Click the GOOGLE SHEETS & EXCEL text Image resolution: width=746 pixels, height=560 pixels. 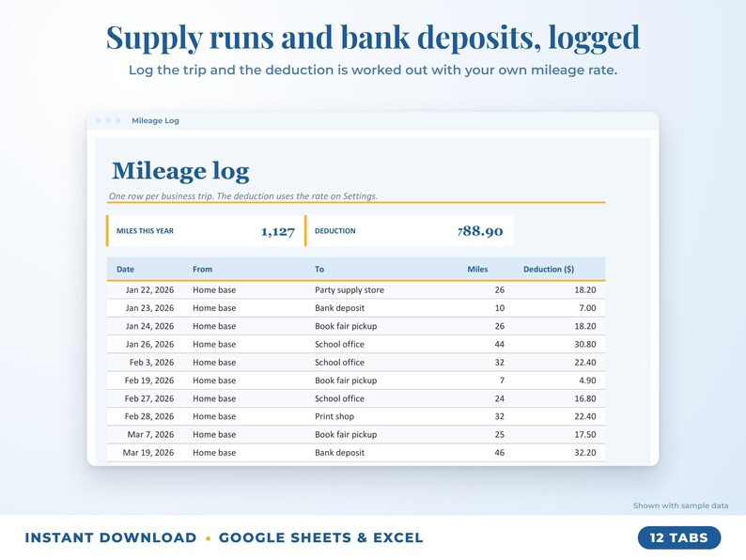pyautogui.click(x=320, y=537)
